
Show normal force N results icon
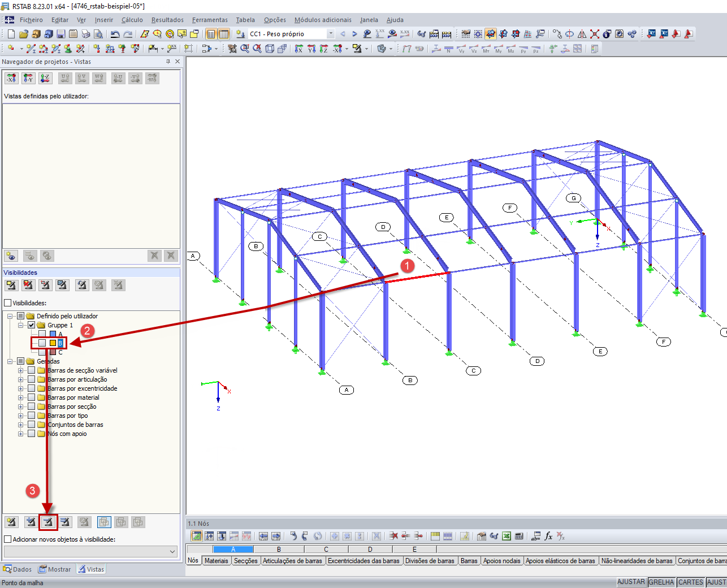(448, 49)
